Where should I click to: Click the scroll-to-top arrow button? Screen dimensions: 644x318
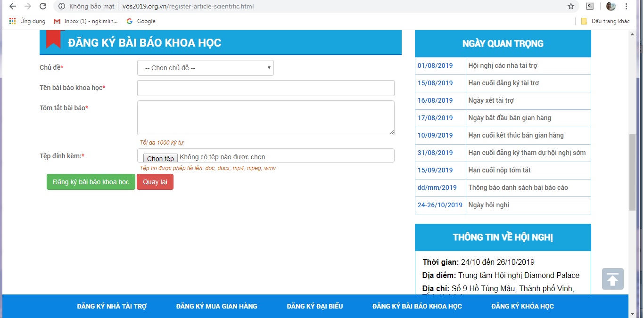612,279
